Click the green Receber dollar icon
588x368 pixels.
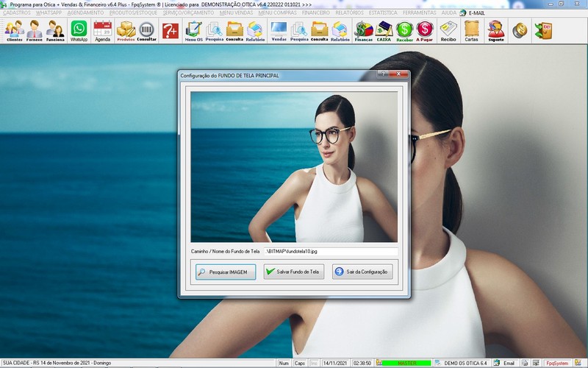click(405, 31)
